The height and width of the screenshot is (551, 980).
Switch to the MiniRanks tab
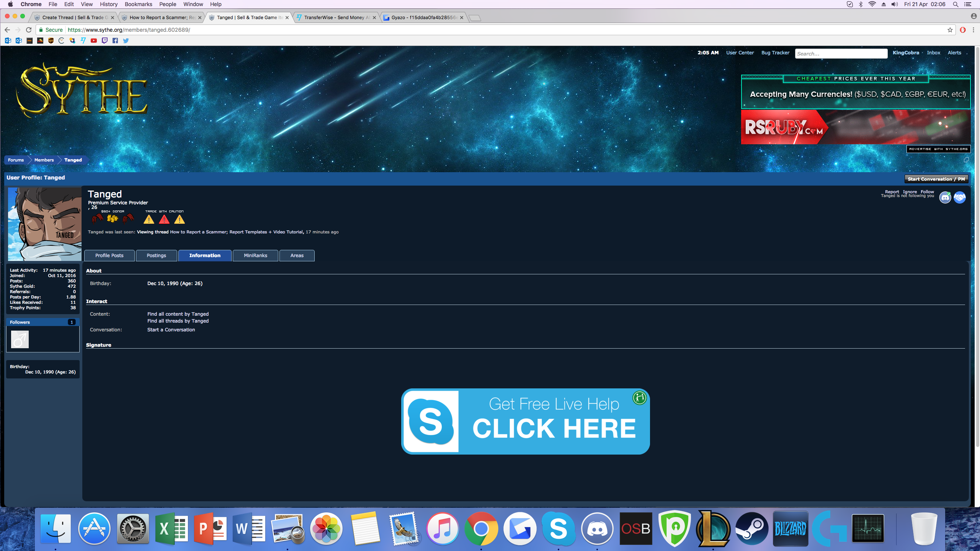click(255, 256)
